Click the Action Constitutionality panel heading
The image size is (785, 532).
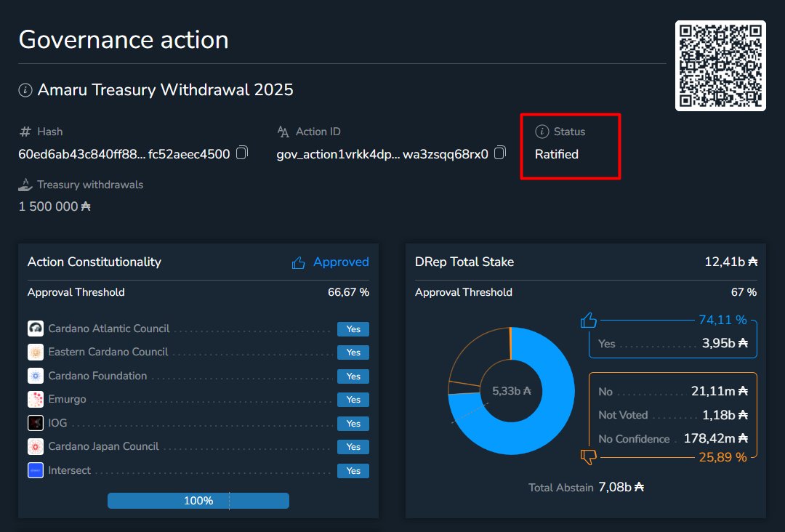pyautogui.click(x=94, y=262)
